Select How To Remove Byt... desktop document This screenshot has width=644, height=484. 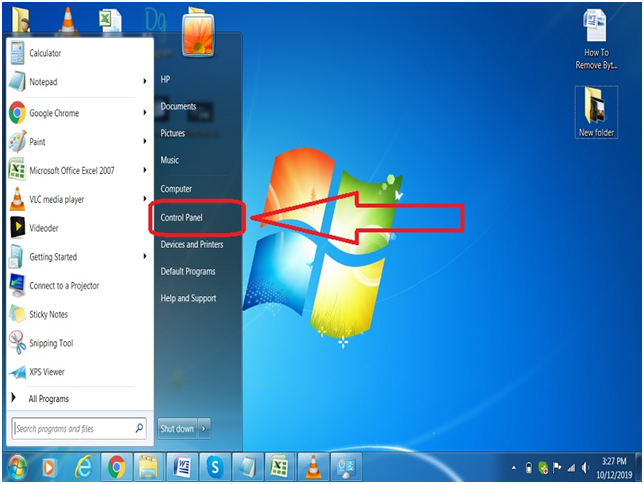pos(596,40)
